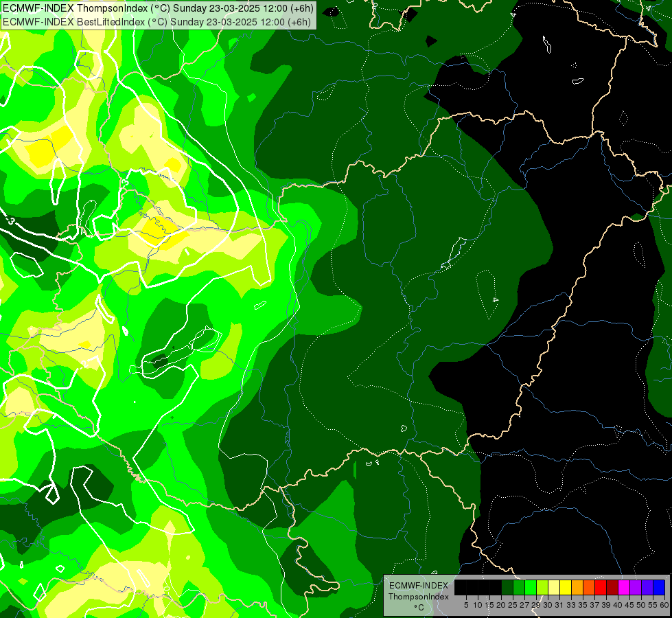Screen dimensions: 672x618
Task: Click legend tick value 40
Action: tap(618, 605)
